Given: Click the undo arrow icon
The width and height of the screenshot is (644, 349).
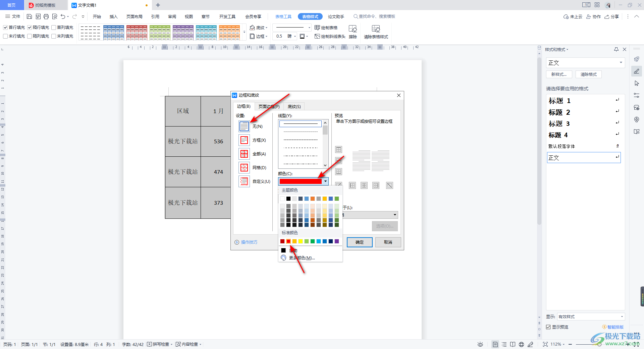Looking at the screenshot, I should coord(63,16).
